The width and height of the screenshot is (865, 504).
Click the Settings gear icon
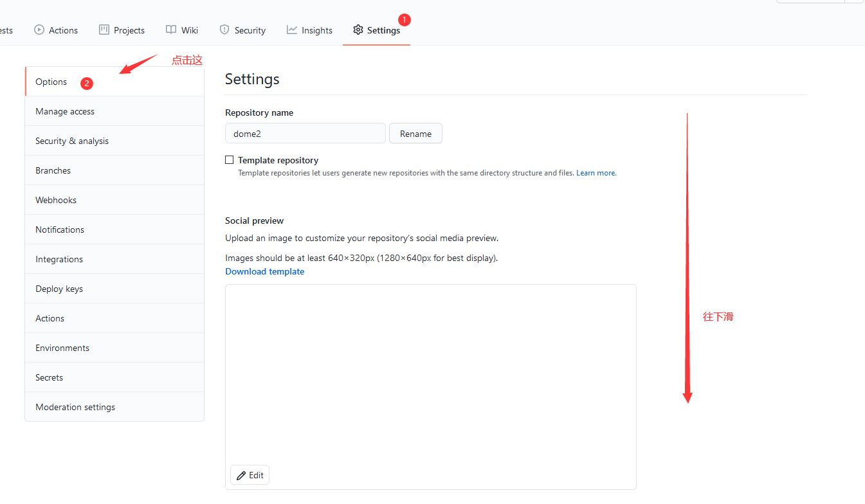click(x=358, y=30)
